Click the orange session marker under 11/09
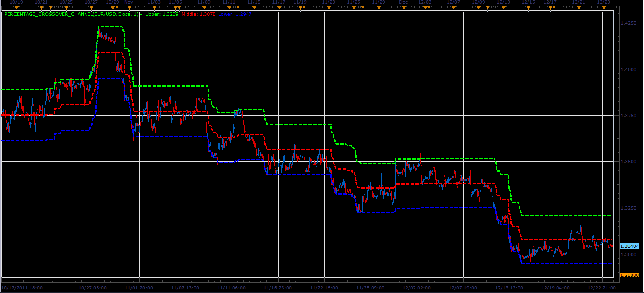 tap(204, 8)
